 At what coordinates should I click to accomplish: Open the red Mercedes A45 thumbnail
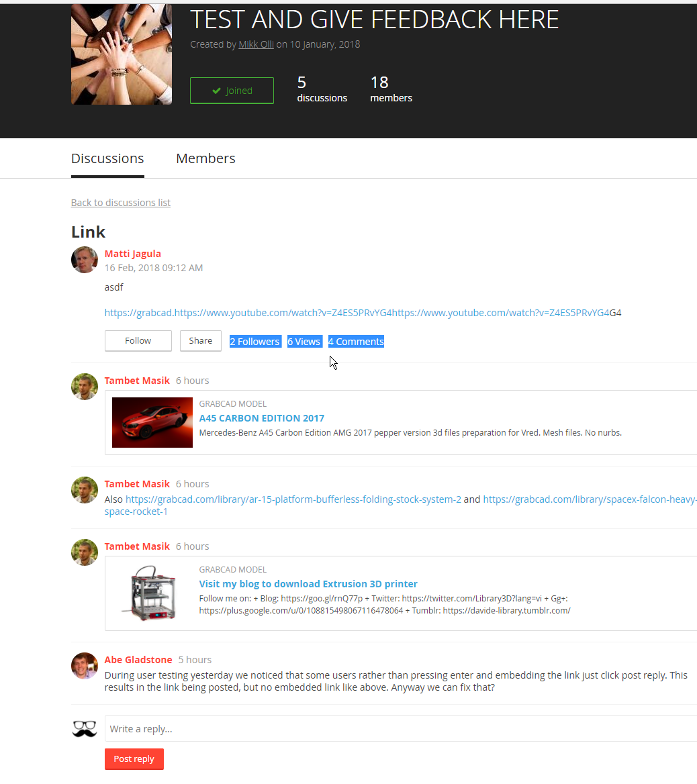point(152,422)
